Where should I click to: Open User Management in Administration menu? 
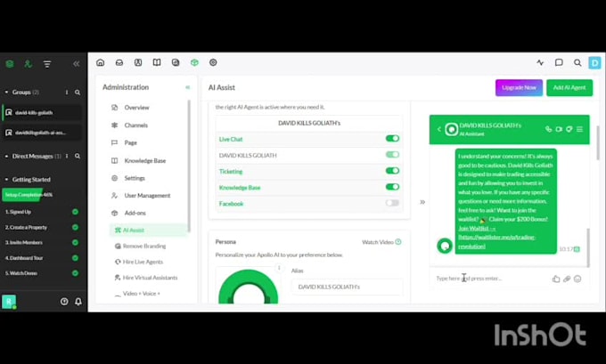147,196
